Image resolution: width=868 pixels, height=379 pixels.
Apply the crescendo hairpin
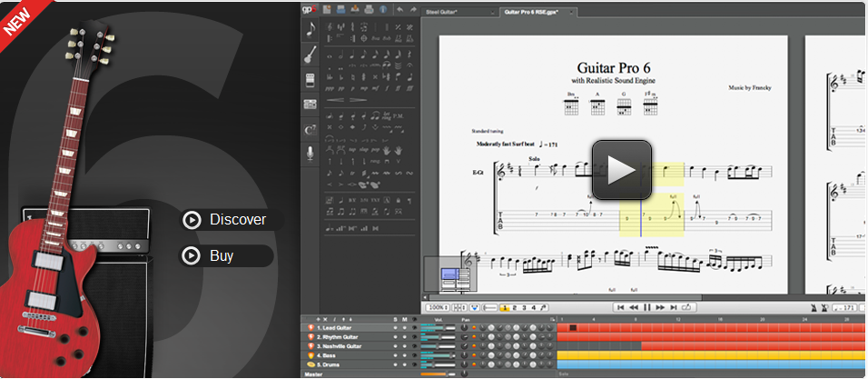[x=335, y=100]
